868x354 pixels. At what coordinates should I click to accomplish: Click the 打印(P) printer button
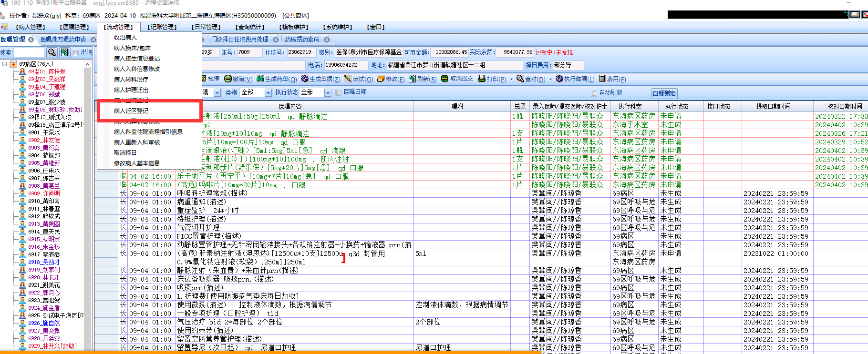pos(492,79)
